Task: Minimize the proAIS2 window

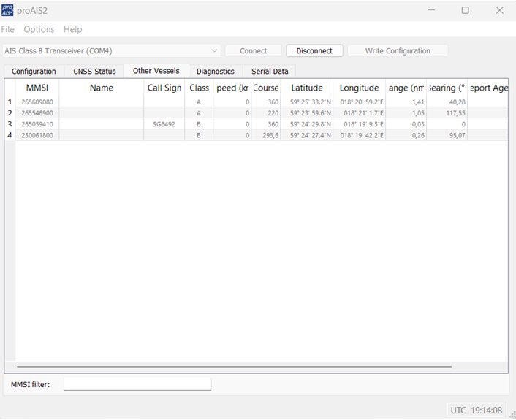Action: pyautogui.click(x=431, y=10)
